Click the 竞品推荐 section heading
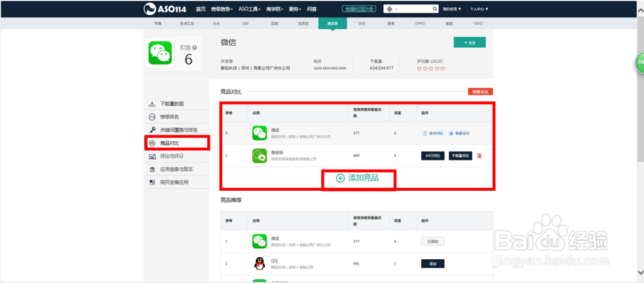This screenshot has height=283, width=644. click(x=231, y=200)
